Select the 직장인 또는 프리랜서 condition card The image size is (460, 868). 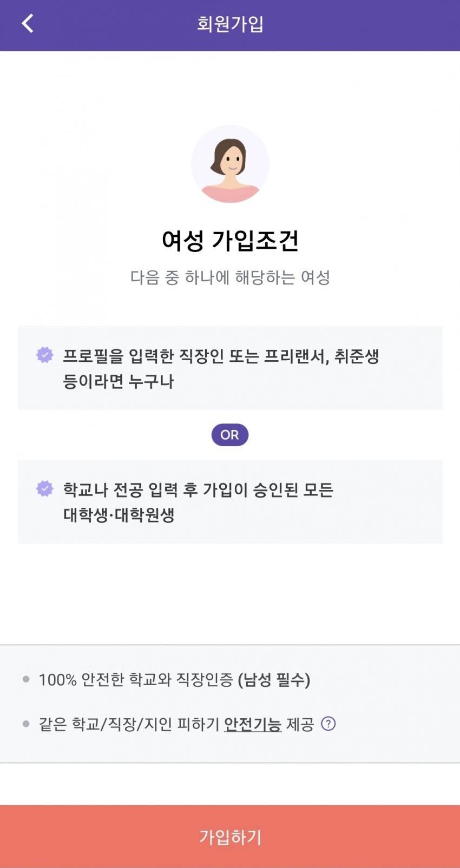tap(230, 368)
